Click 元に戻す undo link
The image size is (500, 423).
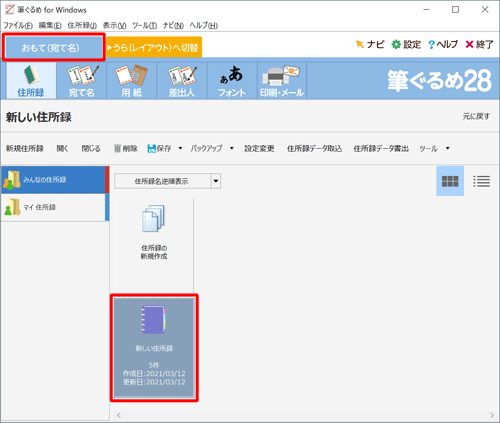[x=476, y=116]
